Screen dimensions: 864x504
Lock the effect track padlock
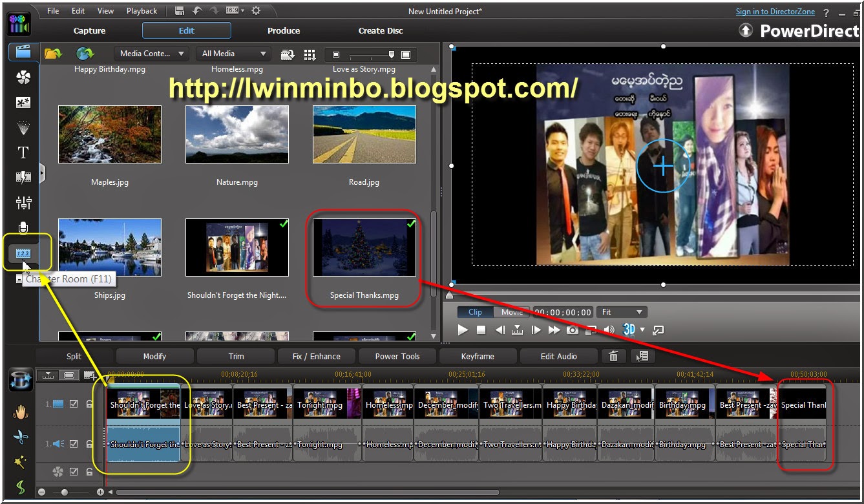point(89,472)
